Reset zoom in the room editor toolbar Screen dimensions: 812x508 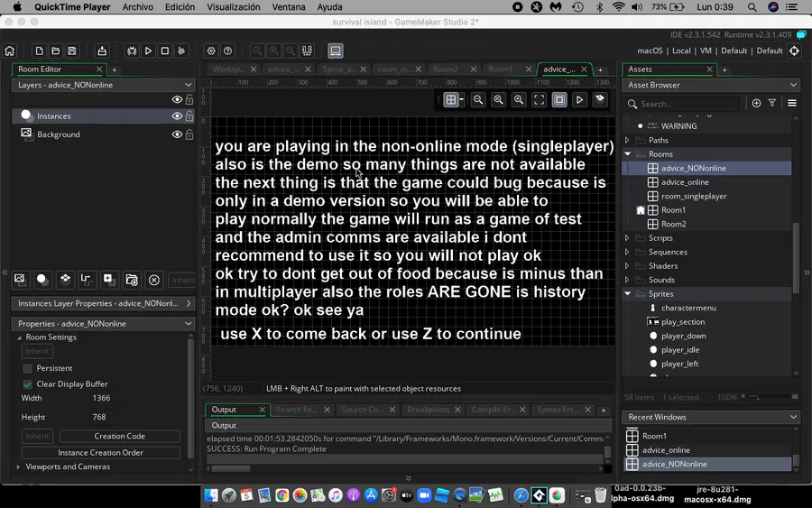point(498,99)
